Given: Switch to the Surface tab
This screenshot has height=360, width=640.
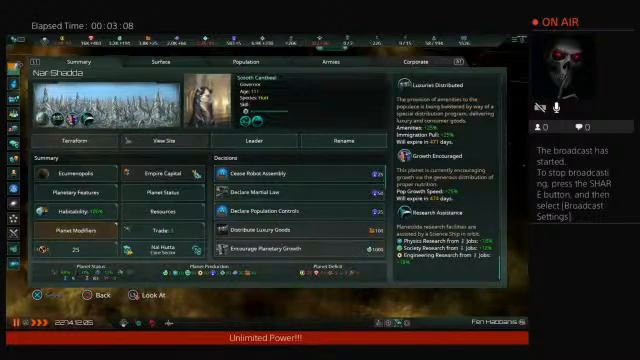Looking at the screenshot, I should coord(161,62).
